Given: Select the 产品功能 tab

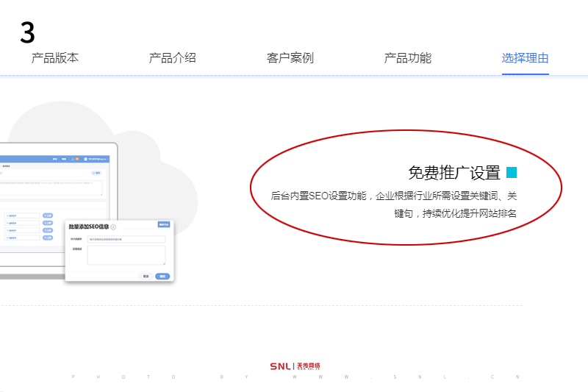Looking at the screenshot, I should [408, 58].
